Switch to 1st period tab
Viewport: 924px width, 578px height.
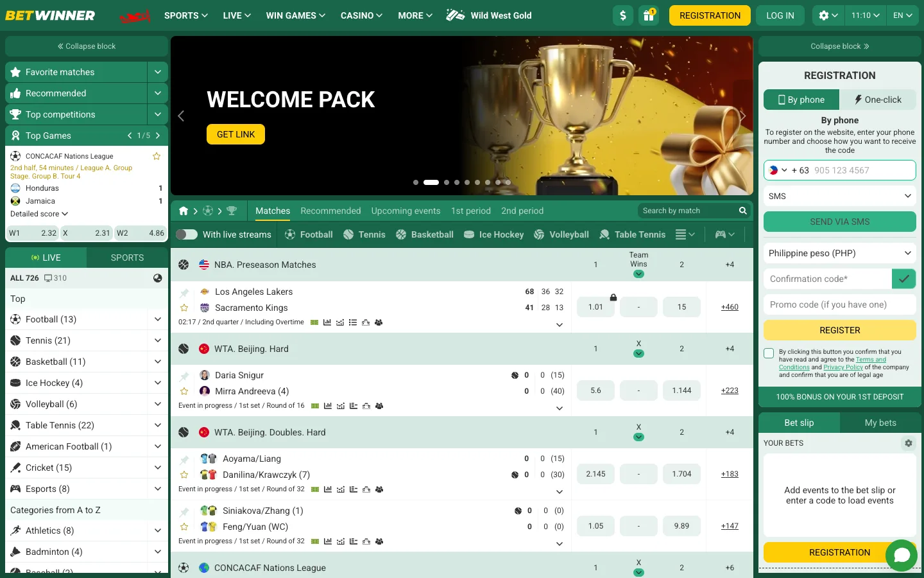[471, 211]
